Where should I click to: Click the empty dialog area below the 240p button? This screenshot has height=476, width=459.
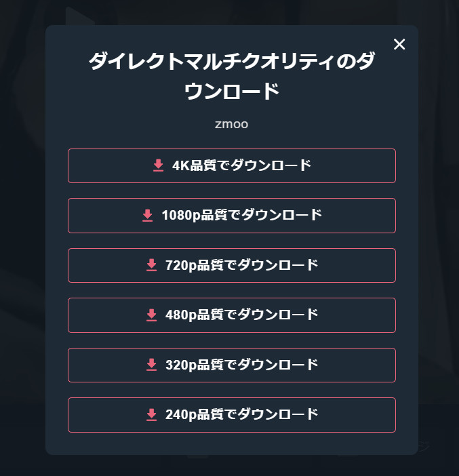(231, 443)
